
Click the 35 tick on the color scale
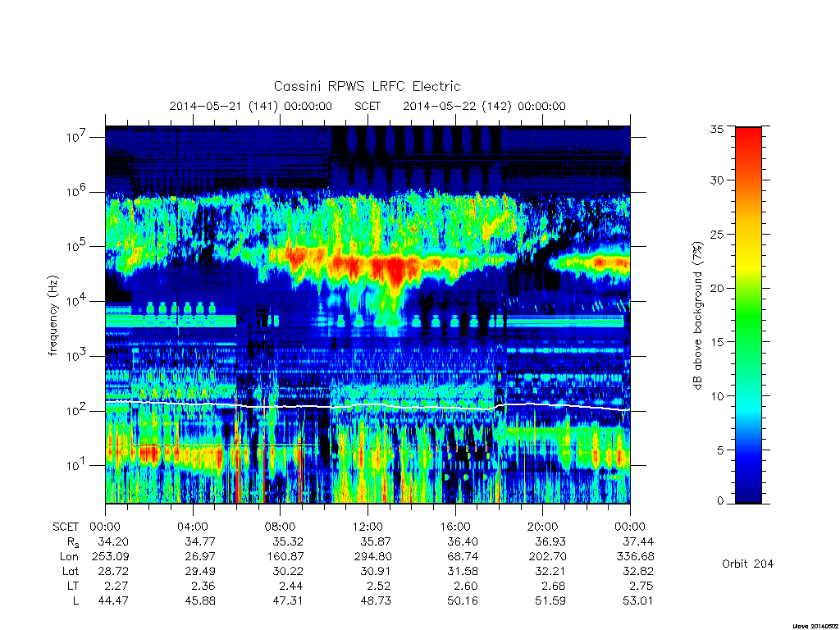click(717, 129)
